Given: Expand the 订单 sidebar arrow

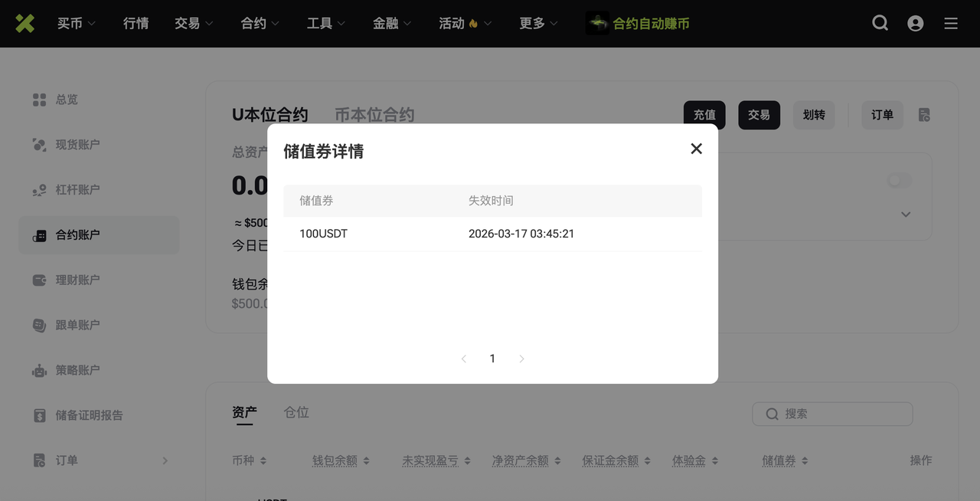Looking at the screenshot, I should 165,460.
